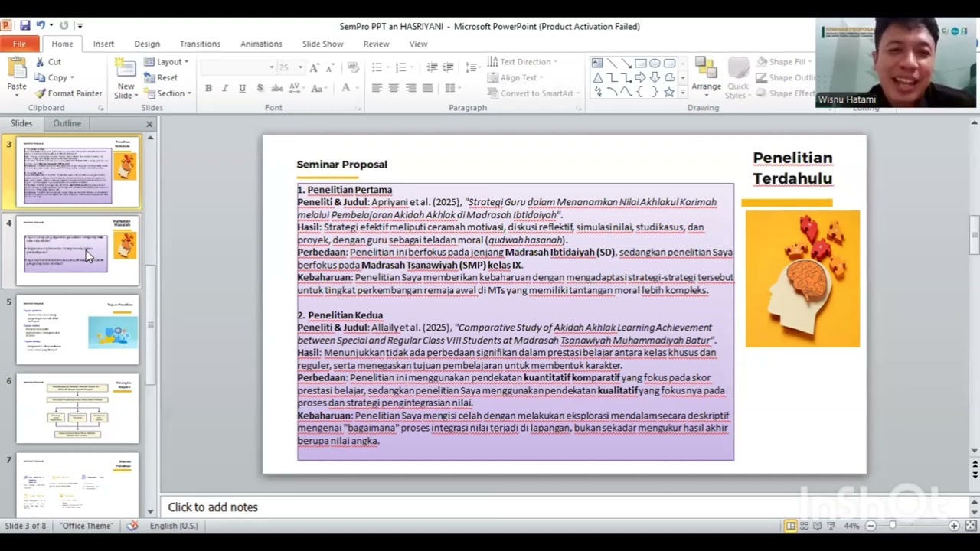Select the Oval shape in gallery
The height and width of the screenshot is (551, 980).
click(655, 63)
